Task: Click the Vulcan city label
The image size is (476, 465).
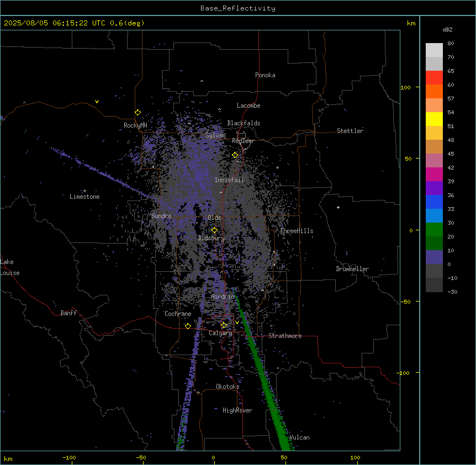Action: (299, 437)
